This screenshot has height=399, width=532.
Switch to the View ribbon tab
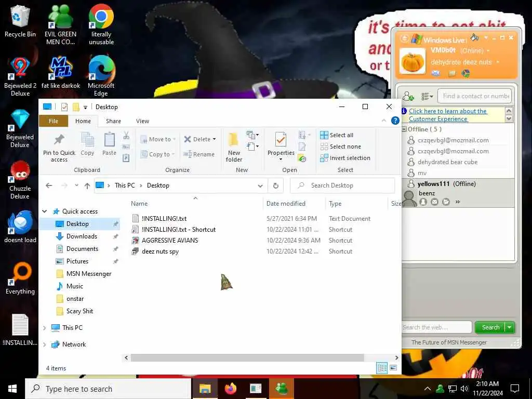[x=142, y=121]
